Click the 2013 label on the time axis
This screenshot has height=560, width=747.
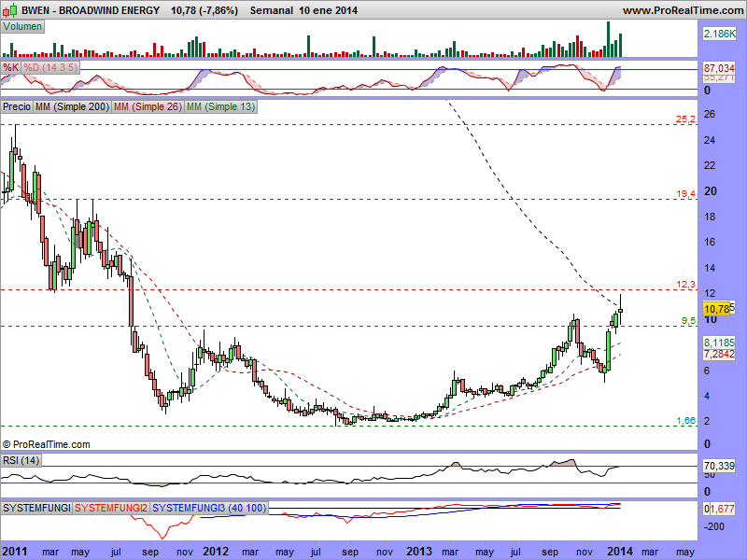(x=419, y=552)
